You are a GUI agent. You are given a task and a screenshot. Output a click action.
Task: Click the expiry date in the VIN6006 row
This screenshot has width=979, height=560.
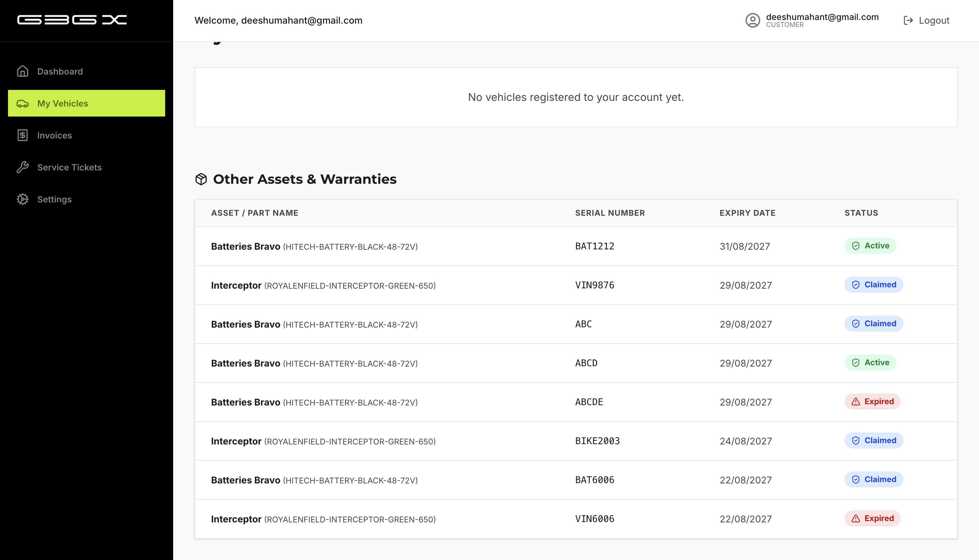click(746, 519)
